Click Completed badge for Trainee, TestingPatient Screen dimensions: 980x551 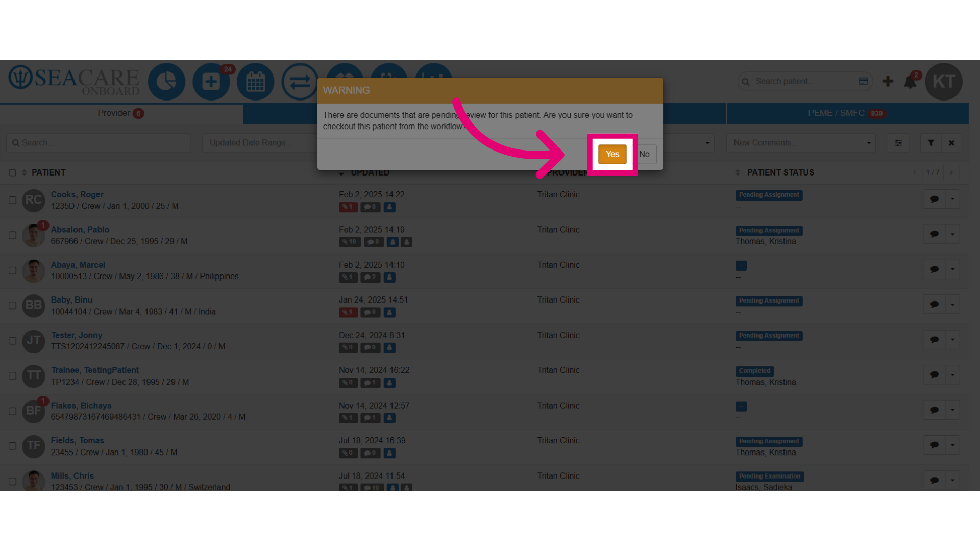(x=754, y=371)
